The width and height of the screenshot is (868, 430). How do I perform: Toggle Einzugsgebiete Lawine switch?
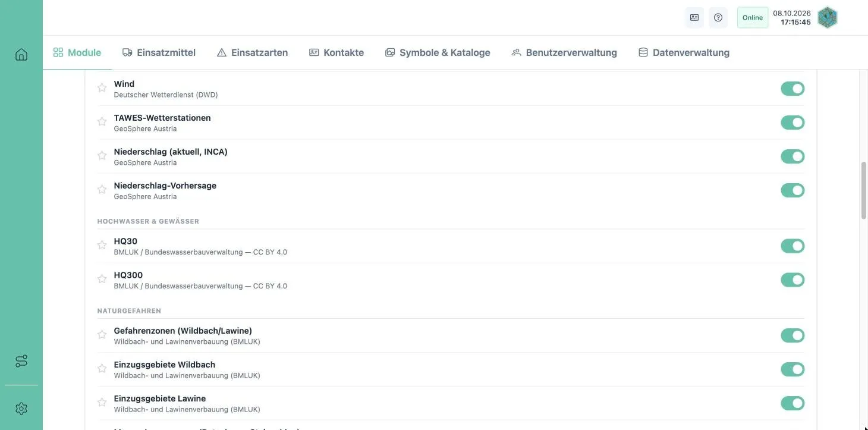[x=792, y=403]
